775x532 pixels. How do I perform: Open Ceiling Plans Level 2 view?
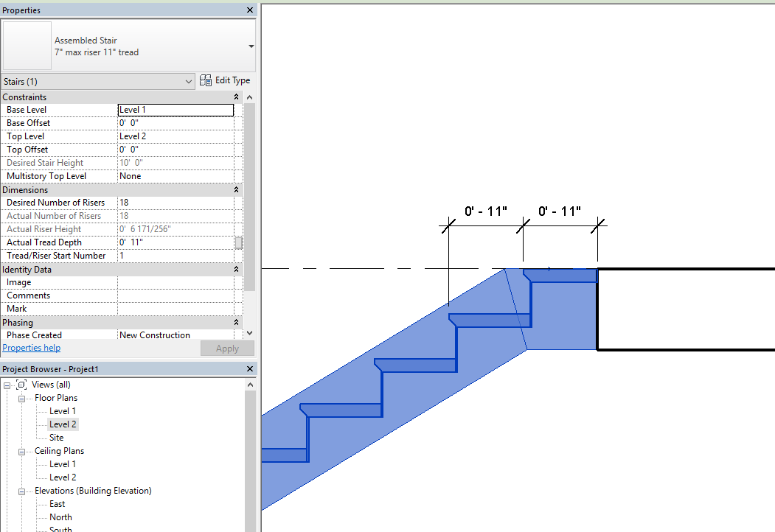(63, 477)
